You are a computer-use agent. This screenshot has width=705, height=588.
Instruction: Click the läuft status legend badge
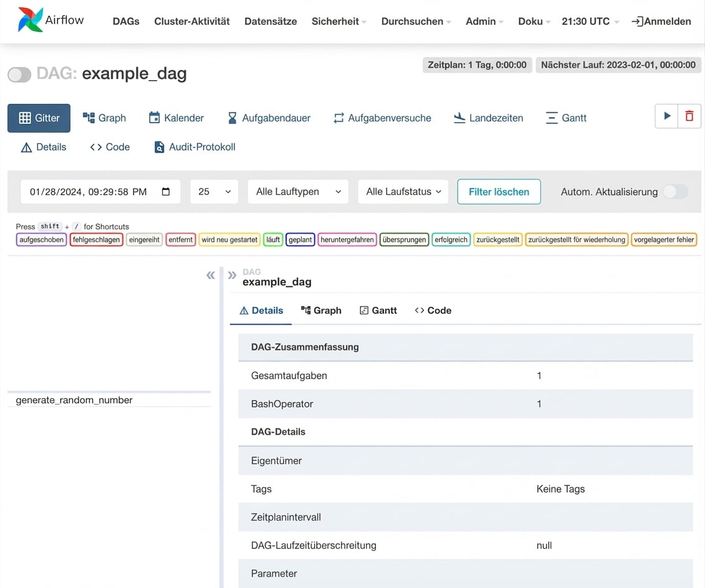pyautogui.click(x=273, y=240)
